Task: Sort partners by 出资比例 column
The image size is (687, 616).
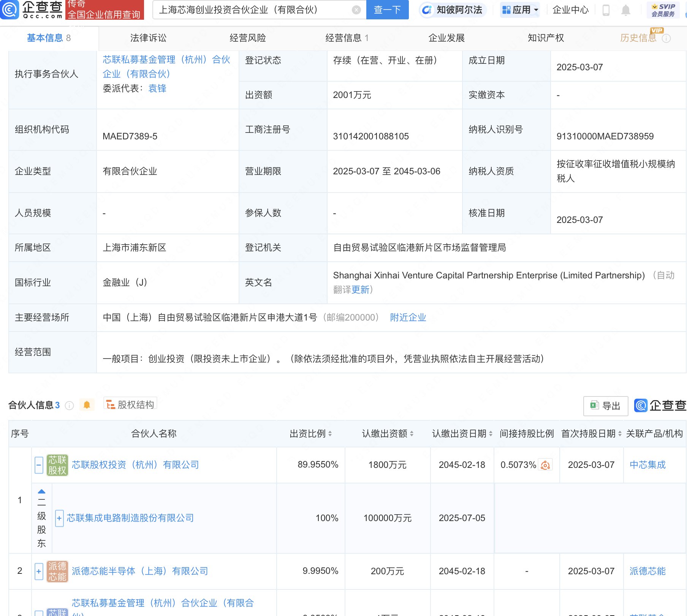Action: (330, 434)
